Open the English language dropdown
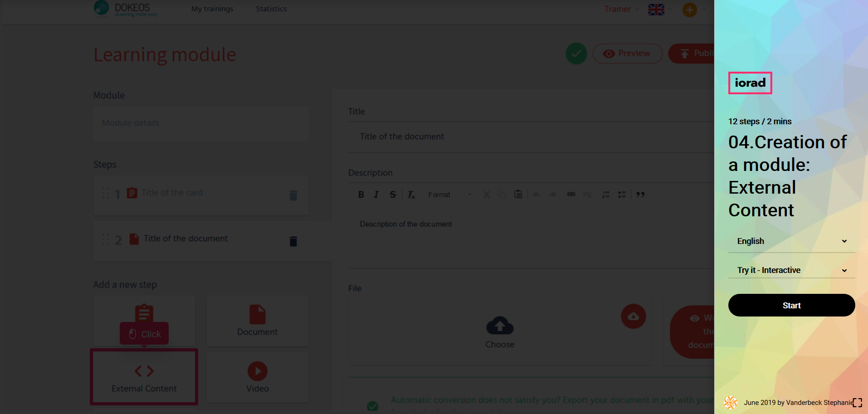868x414 pixels. pos(791,241)
